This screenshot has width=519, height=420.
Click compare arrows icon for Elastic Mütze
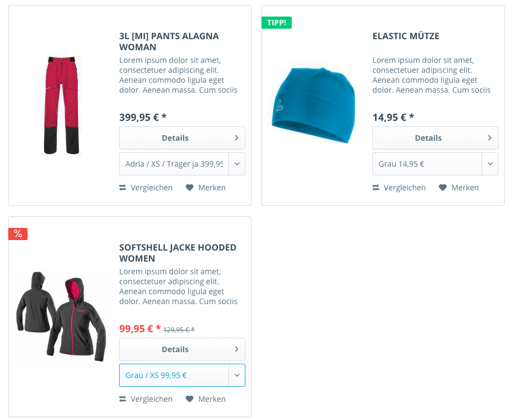[x=376, y=188]
